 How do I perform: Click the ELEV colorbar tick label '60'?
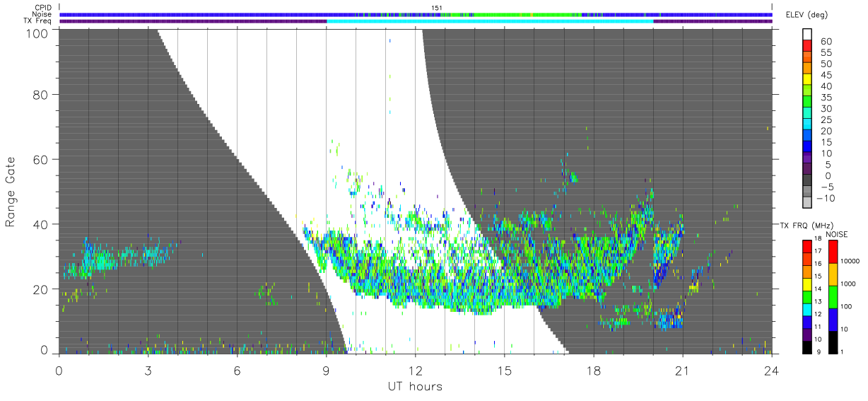[826, 41]
